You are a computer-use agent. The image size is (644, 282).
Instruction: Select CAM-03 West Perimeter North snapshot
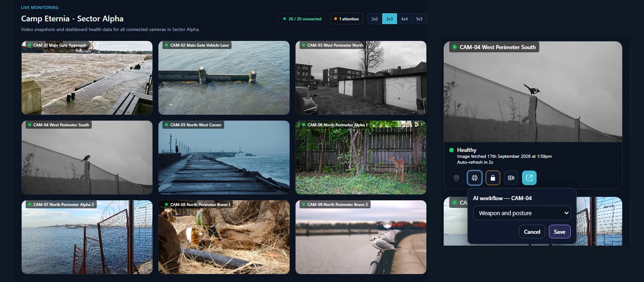tap(361, 78)
